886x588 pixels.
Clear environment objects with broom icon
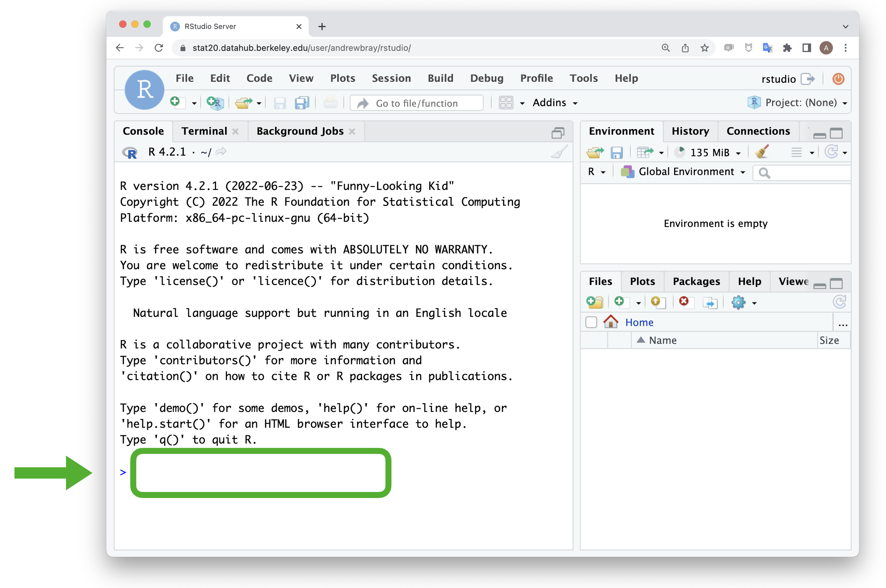761,152
